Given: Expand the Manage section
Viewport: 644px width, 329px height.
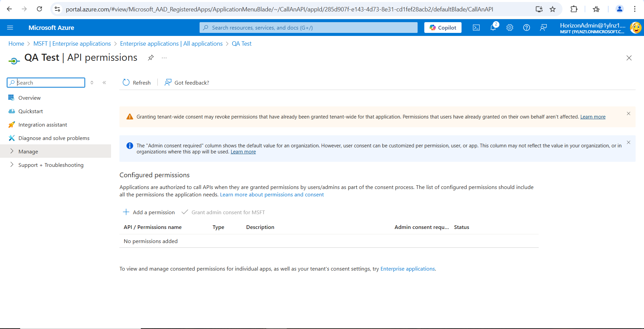Looking at the screenshot, I should point(55,151).
